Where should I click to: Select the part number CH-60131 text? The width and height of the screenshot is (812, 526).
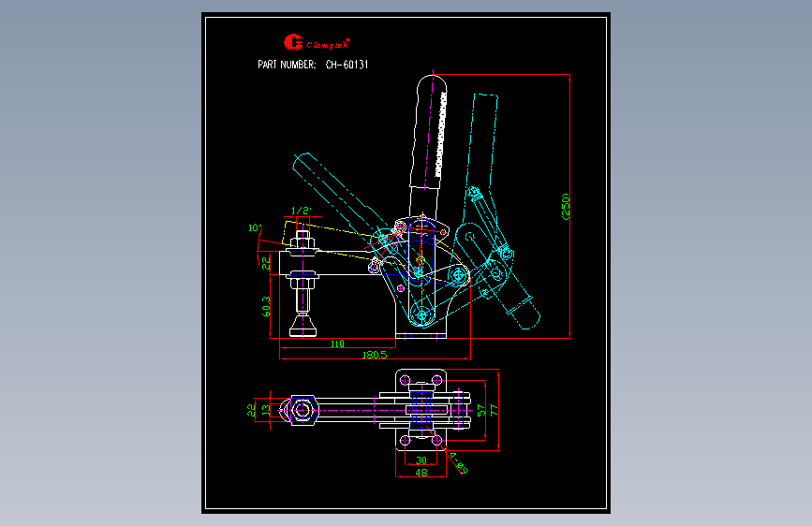point(347,65)
